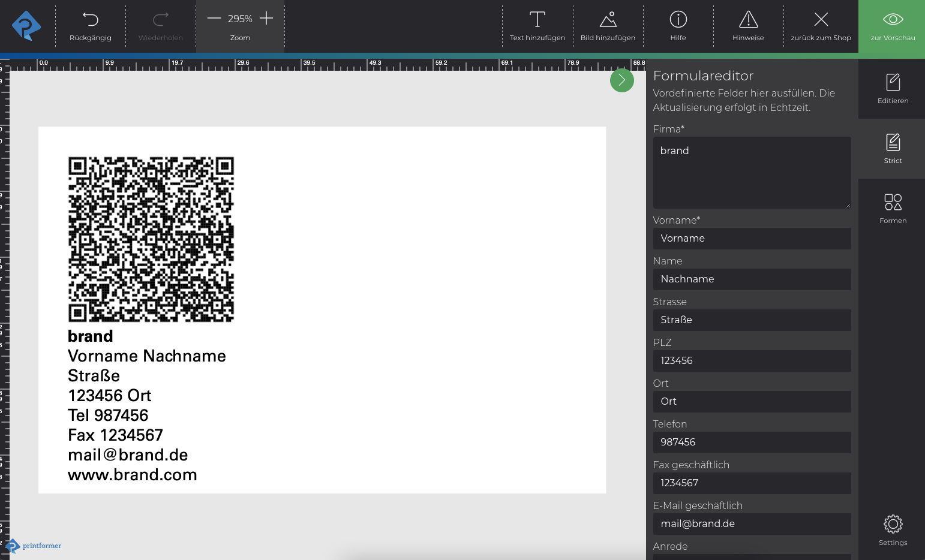
Task: Select the Strict sidebar tab
Action: (893, 148)
